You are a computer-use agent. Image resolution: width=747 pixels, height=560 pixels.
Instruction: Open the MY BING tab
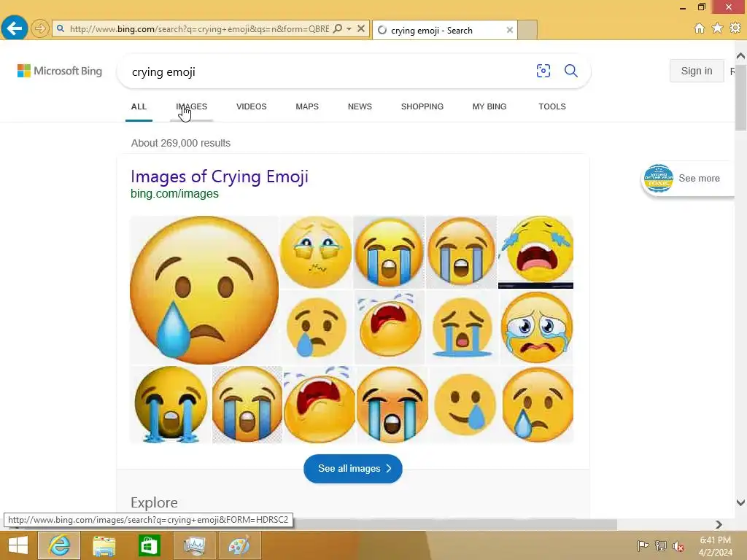tap(489, 106)
